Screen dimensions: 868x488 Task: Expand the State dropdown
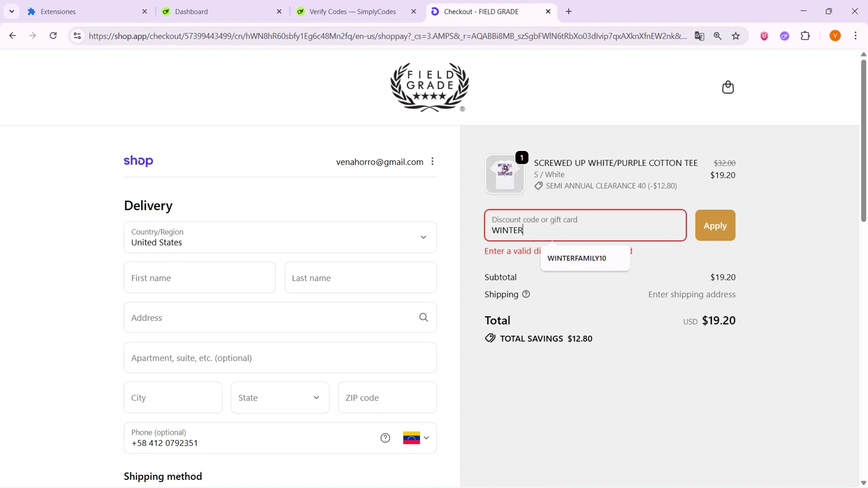(x=280, y=398)
